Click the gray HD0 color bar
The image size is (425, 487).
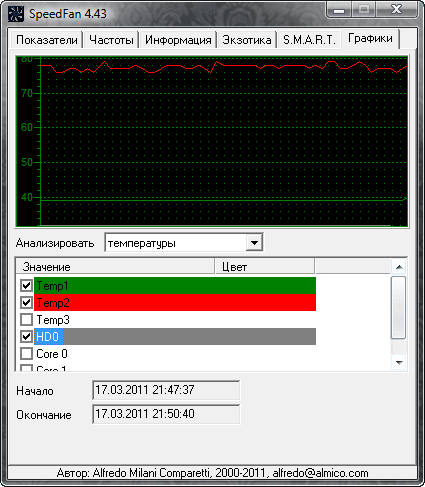pos(175,336)
